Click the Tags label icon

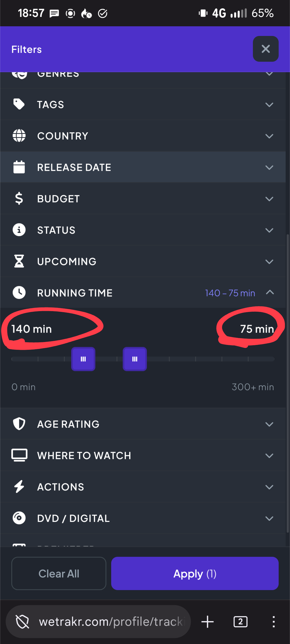click(x=19, y=104)
